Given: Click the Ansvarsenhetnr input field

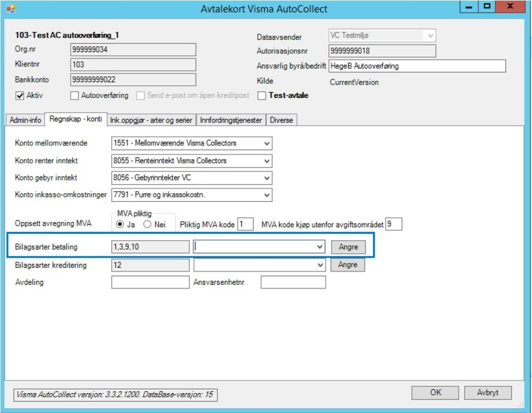Looking at the screenshot, I should pyautogui.click(x=293, y=282).
